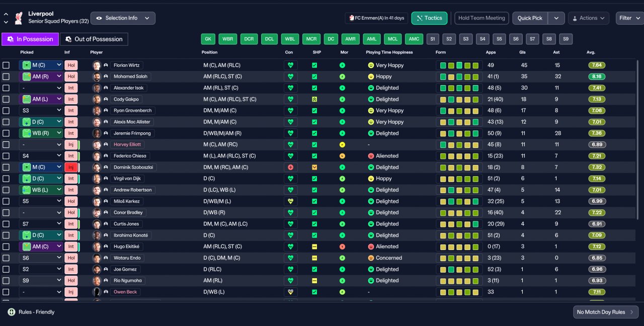The width and height of the screenshot is (644, 326).
Task: Click the Hold Team Meeting button
Action: [x=481, y=18]
